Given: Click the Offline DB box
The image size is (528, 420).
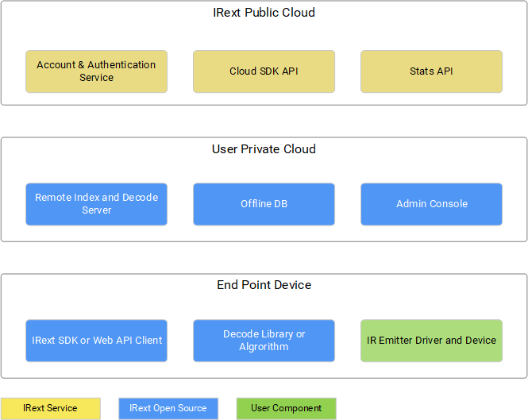Looking at the screenshot, I should [x=264, y=204].
